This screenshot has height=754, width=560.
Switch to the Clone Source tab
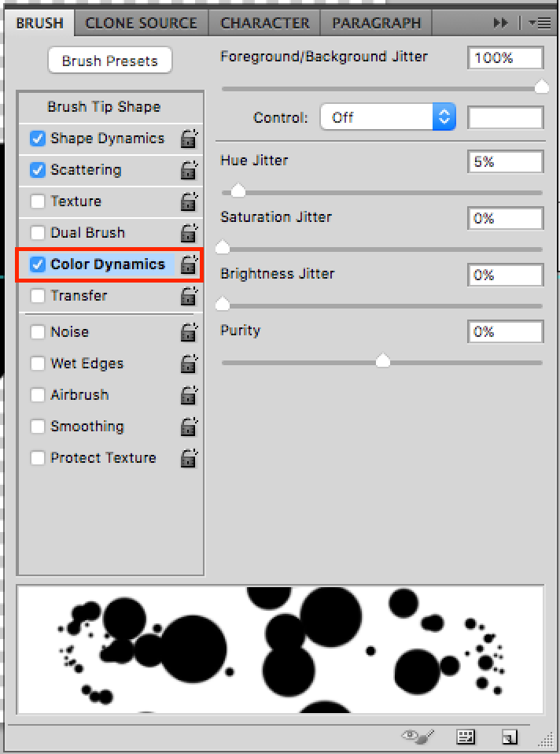(x=142, y=23)
